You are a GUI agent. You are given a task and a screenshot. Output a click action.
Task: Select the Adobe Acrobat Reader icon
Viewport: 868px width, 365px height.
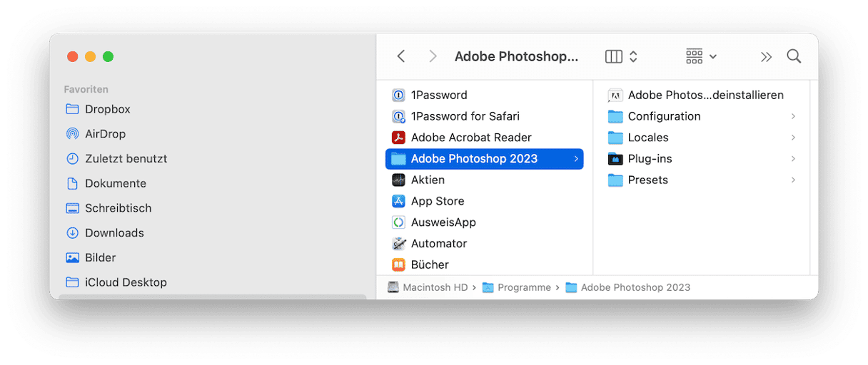click(399, 138)
